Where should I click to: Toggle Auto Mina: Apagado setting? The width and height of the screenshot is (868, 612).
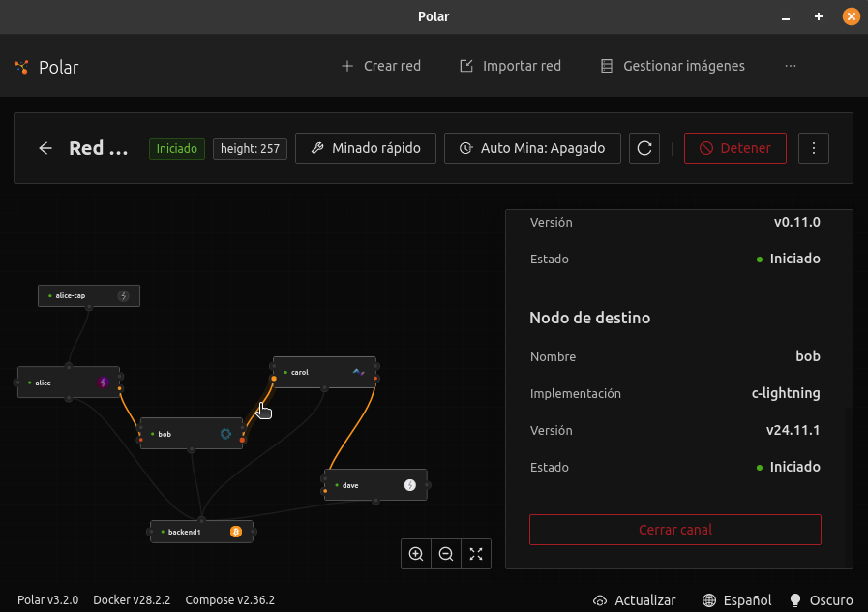(532, 148)
